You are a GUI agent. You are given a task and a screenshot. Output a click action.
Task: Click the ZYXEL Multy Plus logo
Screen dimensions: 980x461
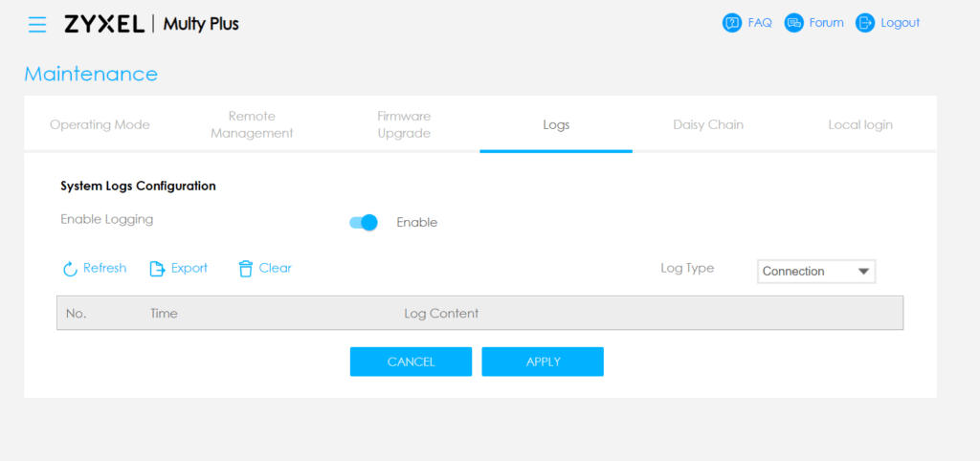click(x=151, y=24)
